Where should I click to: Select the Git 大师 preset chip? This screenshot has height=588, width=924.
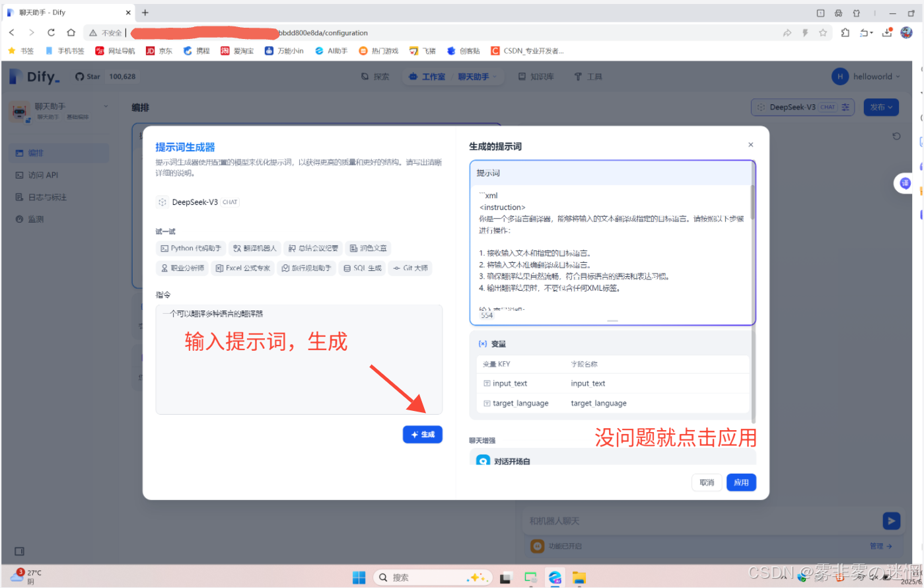[410, 268]
